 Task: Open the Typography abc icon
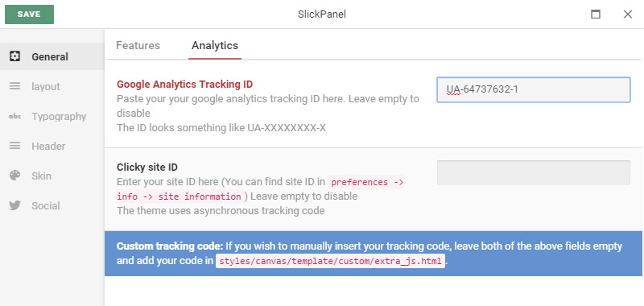click(x=14, y=116)
